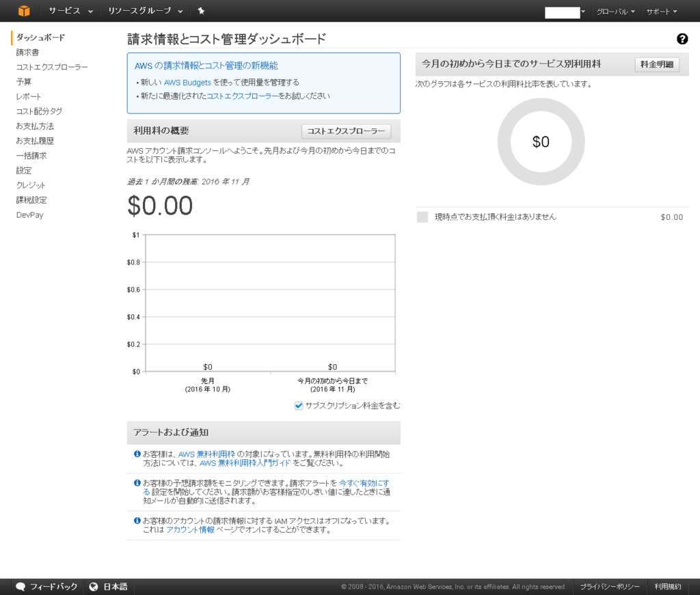Click the gray legend swatch for no charges
The width and height of the screenshot is (700, 595).
(422, 217)
